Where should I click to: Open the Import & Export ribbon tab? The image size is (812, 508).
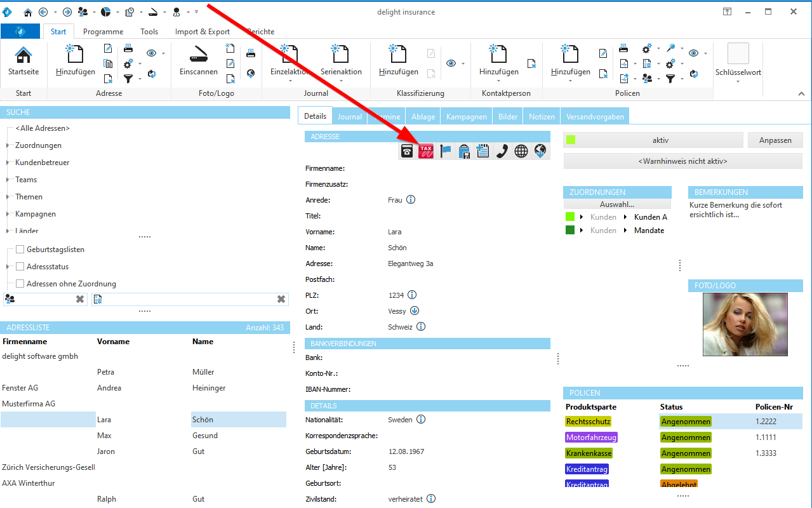203,32
